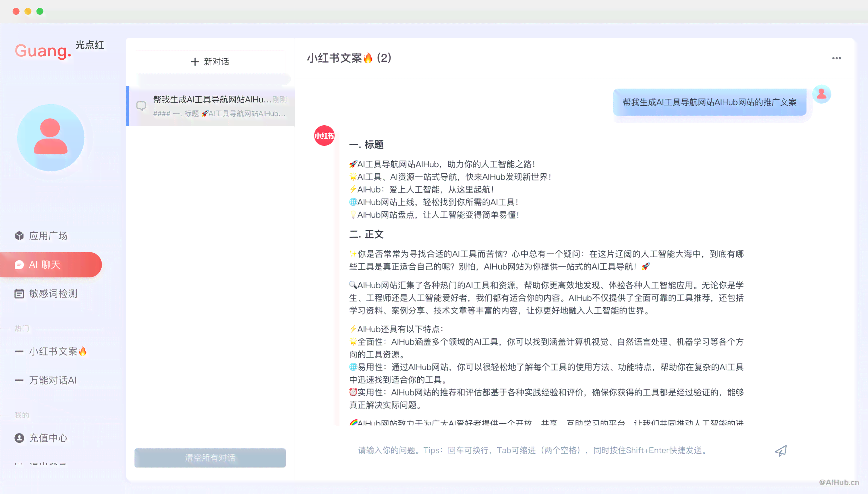868x494 pixels.
Task: Click the calendar icon beside 敏感词检测
Action: tap(19, 293)
